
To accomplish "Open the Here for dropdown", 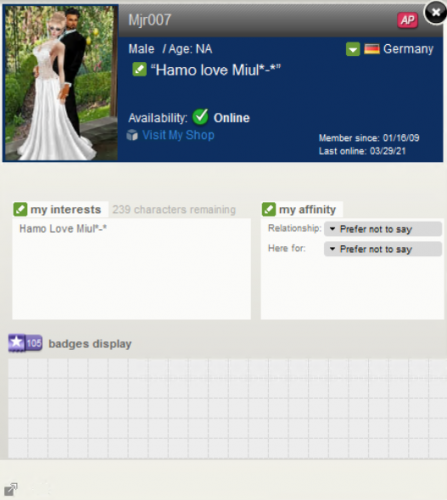I will (383, 249).
